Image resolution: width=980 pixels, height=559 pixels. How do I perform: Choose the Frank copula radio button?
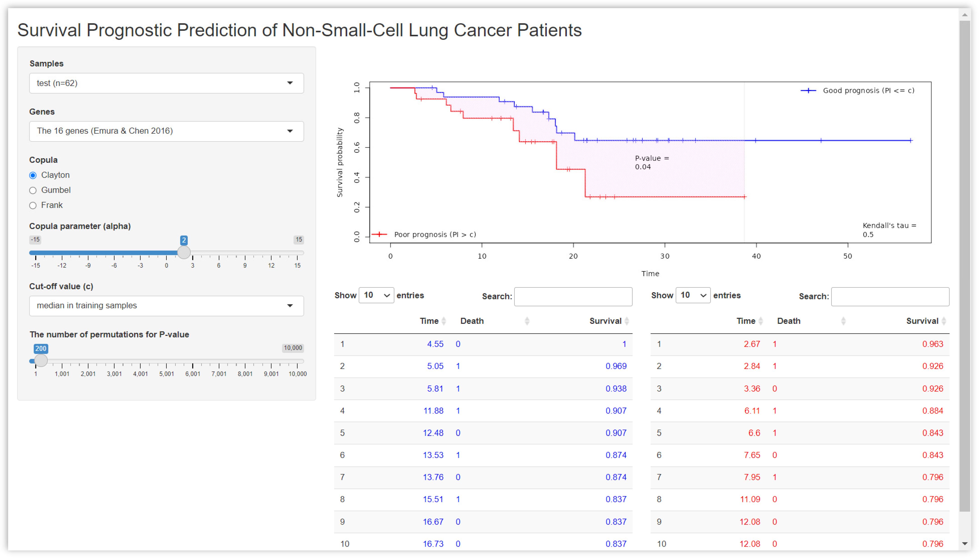coord(33,205)
